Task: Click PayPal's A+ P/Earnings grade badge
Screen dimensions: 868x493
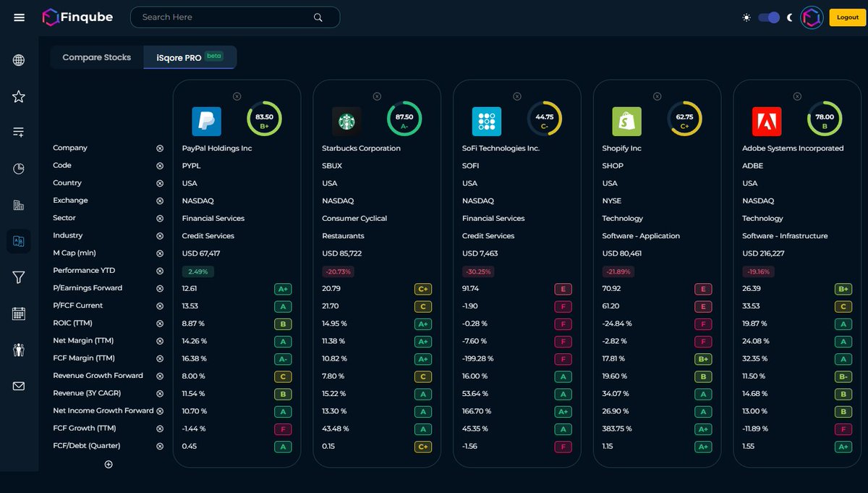Action: pos(283,289)
